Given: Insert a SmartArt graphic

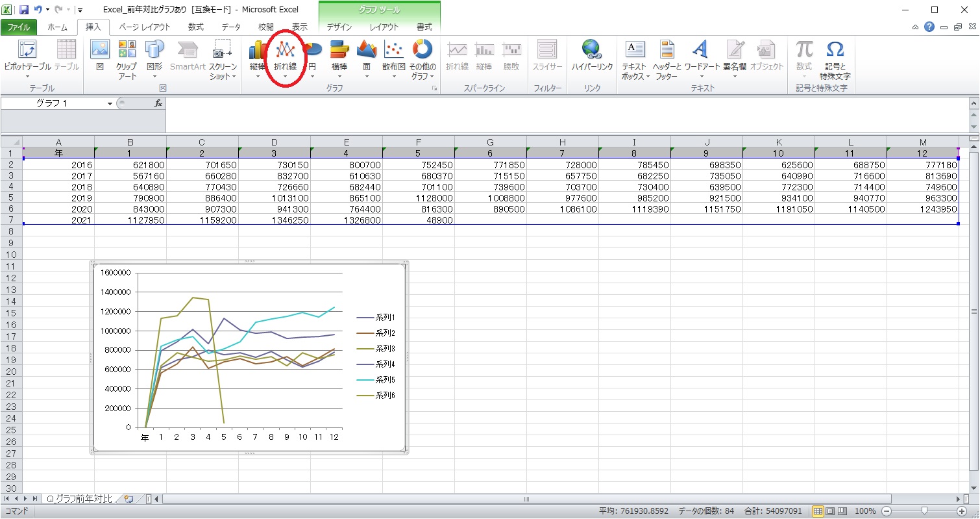Looking at the screenshot, I should (x=188, y=57).
